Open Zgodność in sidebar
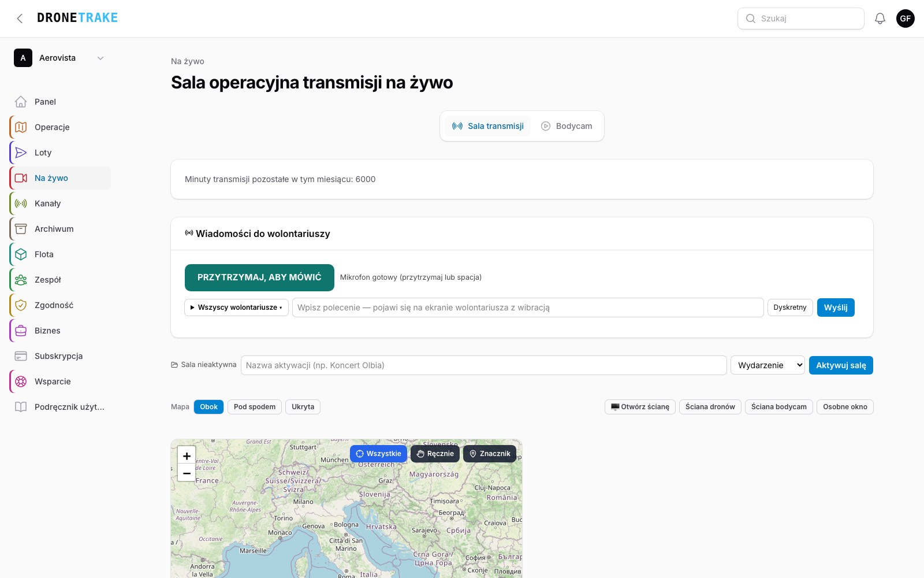Image resolution: width=924 pixels, height=578 pixels. pyautogui.click(x=60, y=305)
